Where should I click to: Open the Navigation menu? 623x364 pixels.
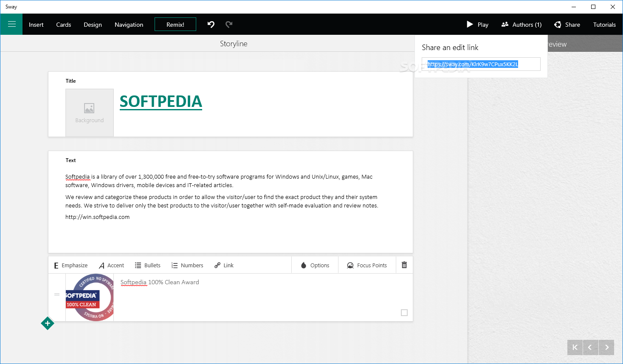129,25
